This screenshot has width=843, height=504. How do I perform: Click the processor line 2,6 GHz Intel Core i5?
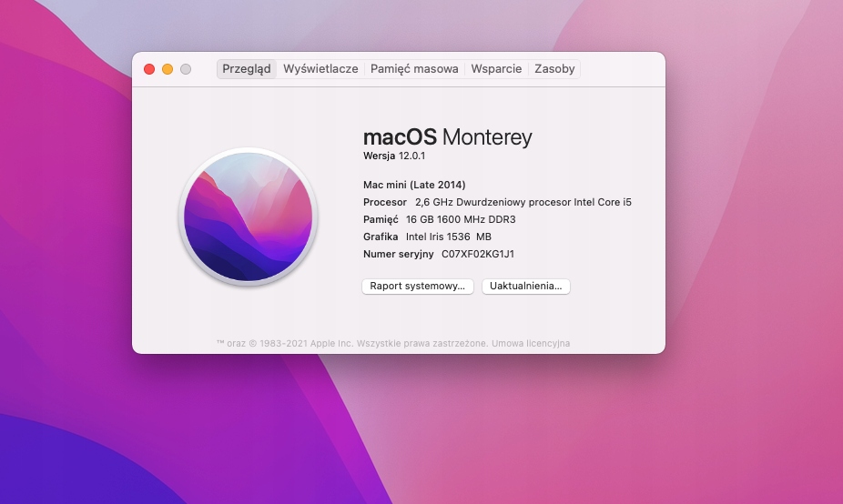(x=523, y=202)
